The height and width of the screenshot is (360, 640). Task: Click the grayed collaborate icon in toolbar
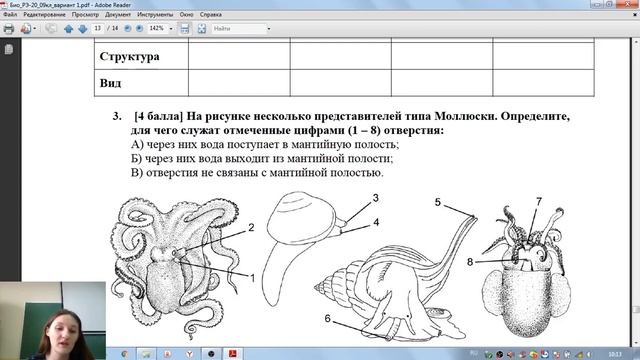coord(51,29)
